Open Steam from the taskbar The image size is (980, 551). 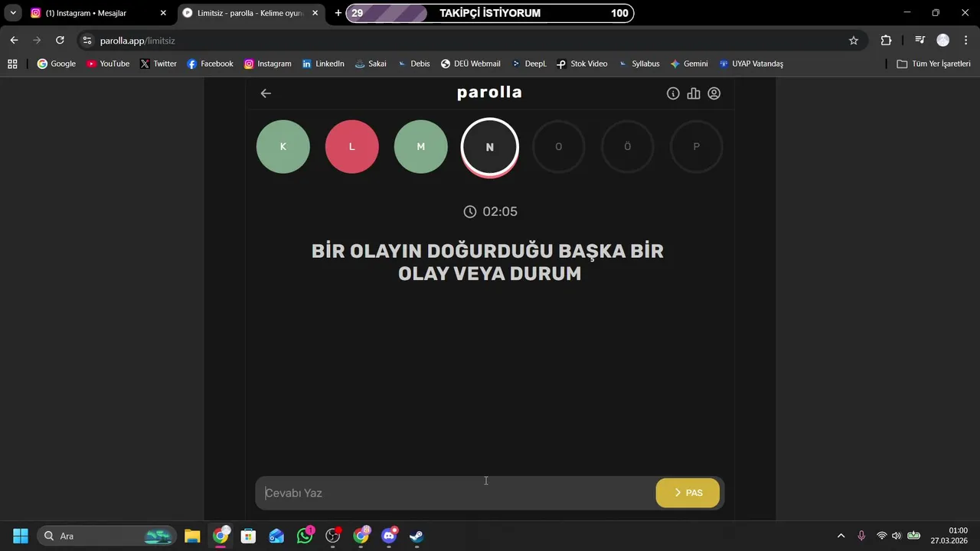(416, 536)
